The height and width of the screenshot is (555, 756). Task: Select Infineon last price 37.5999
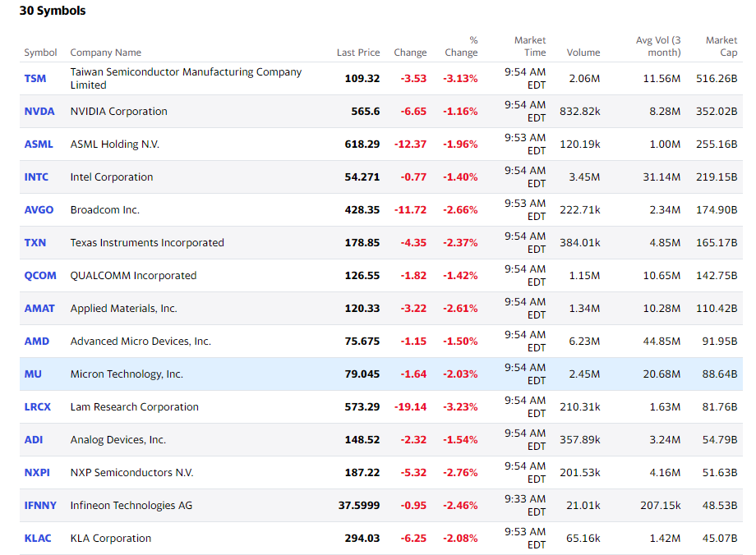(359, 506)
